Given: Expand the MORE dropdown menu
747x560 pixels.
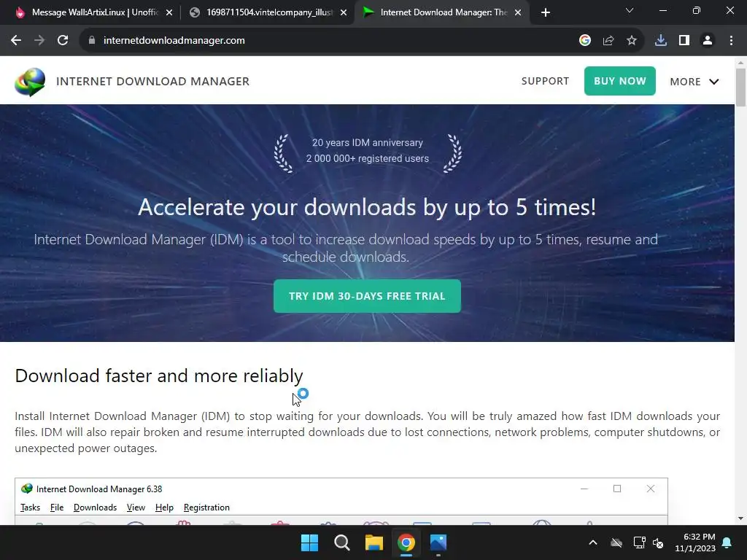Looking at the screenshot, I should pos(694,82).
